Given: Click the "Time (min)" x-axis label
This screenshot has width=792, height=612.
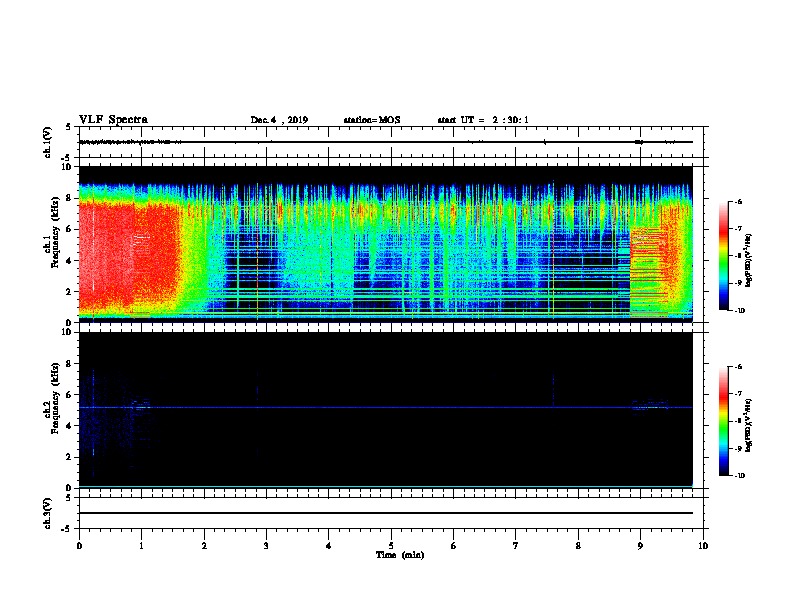Looking at the screenshot, I should point(400,555).
